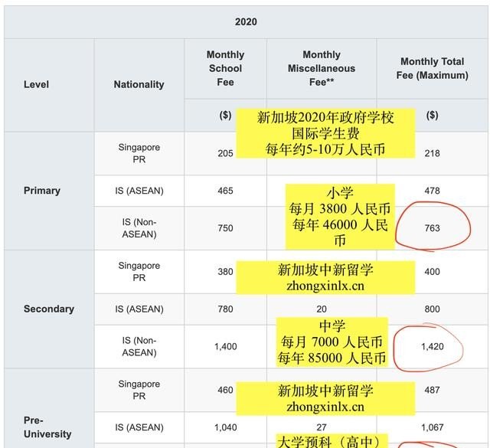Click "IS (Non-ASEAN)" in the Secondary section
This screenshot has width=490, height=448.
(x=139, y=346)
